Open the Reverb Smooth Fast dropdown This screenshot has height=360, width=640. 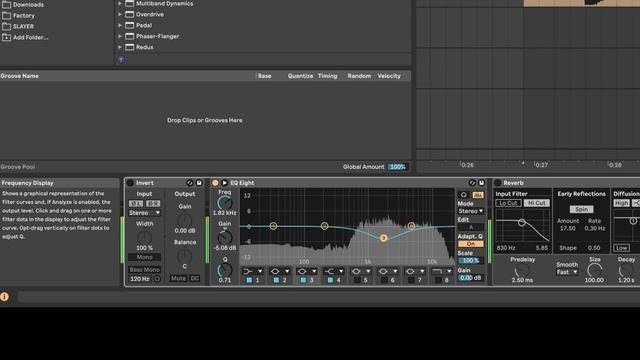click(568, 272)
